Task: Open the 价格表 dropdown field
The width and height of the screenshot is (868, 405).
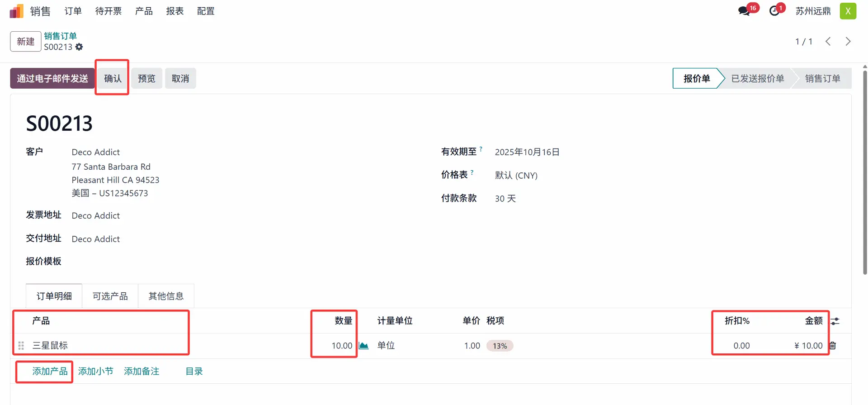Action: pyautogui.click(x=588, y=176)
